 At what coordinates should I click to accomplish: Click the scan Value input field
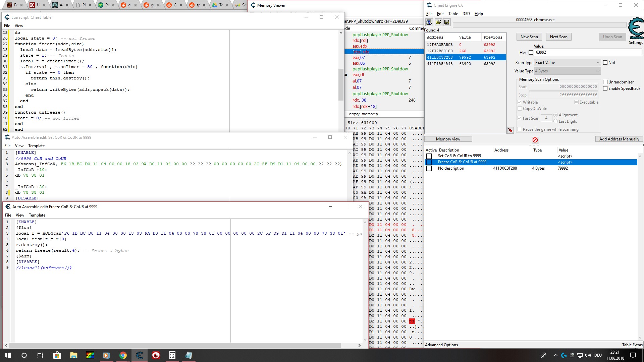click(587, 52)
